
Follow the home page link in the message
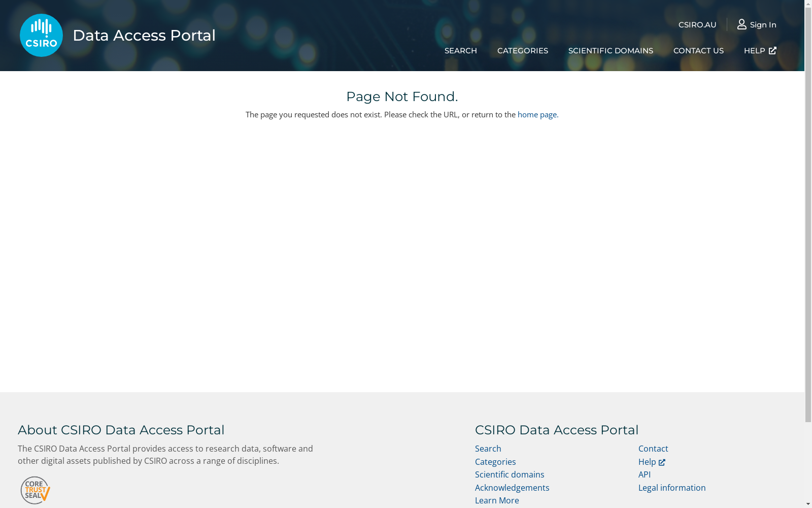tap(537, 114)
